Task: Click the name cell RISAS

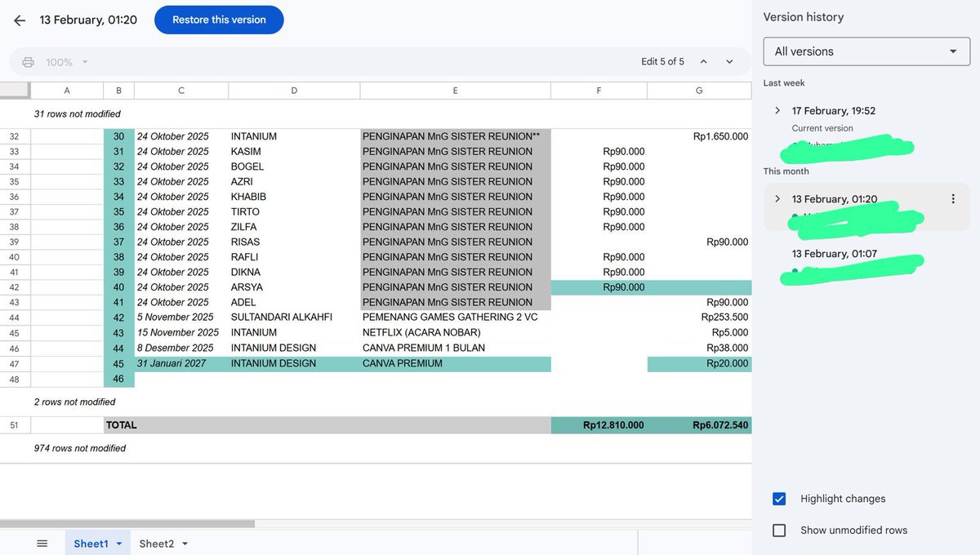Action: (294, 242)
